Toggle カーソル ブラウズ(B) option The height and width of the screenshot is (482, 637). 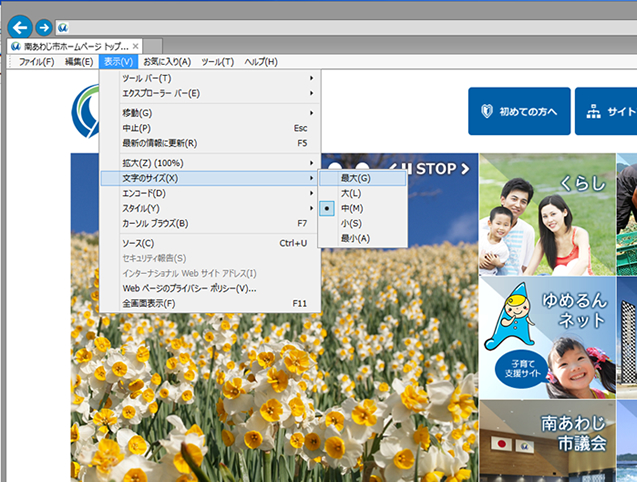click(210, 223)
